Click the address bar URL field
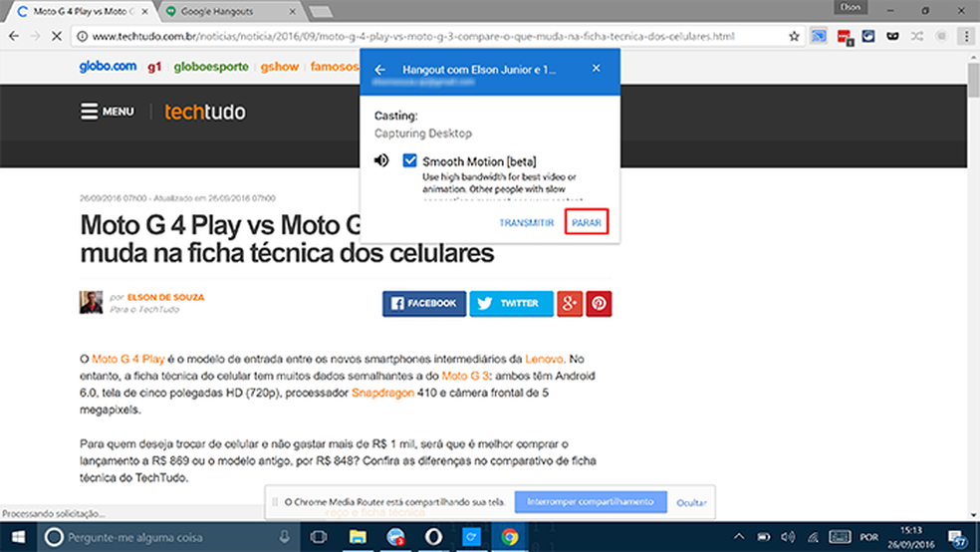This screenshot has height=552, width=980. (431, 36)
